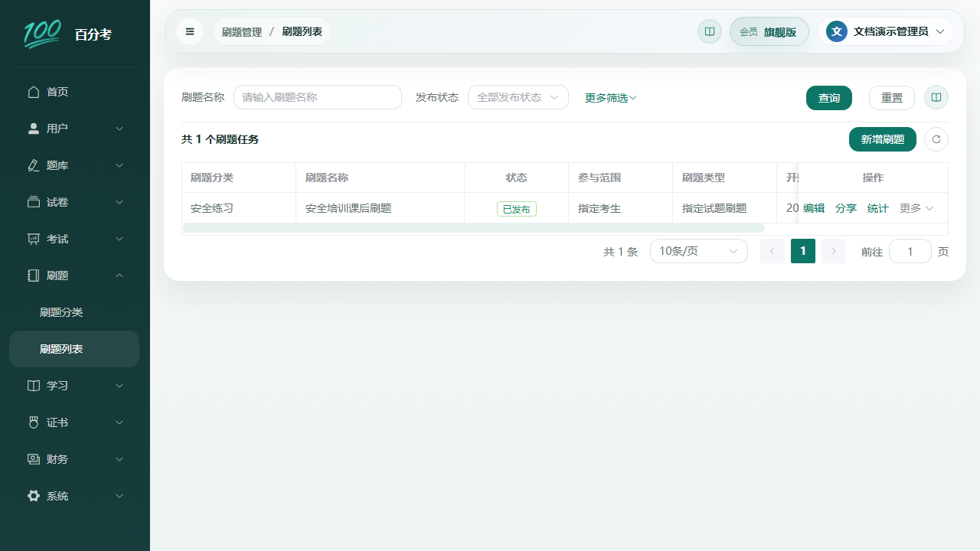
Task: Click the 指定考生 cell
Action: (x=621, y=208)
